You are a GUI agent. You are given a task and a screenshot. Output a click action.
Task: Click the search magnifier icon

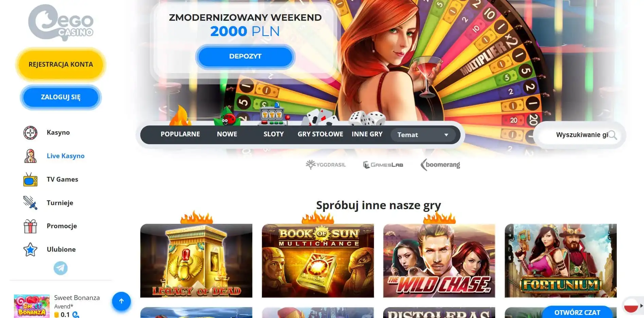[x=612, y=135]
